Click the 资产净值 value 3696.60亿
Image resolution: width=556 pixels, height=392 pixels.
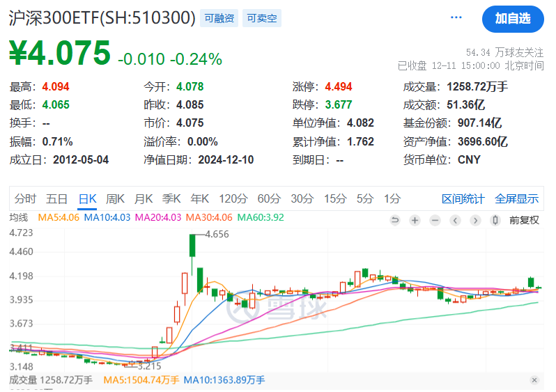[483, 142]
